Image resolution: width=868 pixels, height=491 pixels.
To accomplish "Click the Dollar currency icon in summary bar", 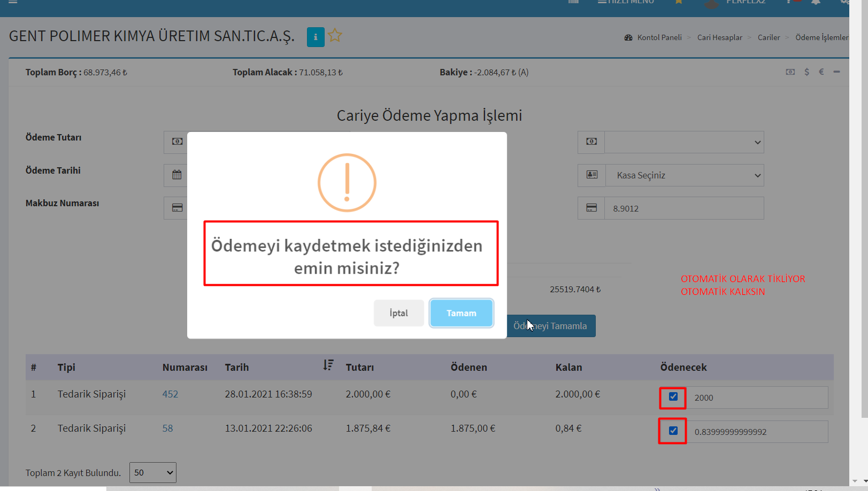I will [806, 72].
